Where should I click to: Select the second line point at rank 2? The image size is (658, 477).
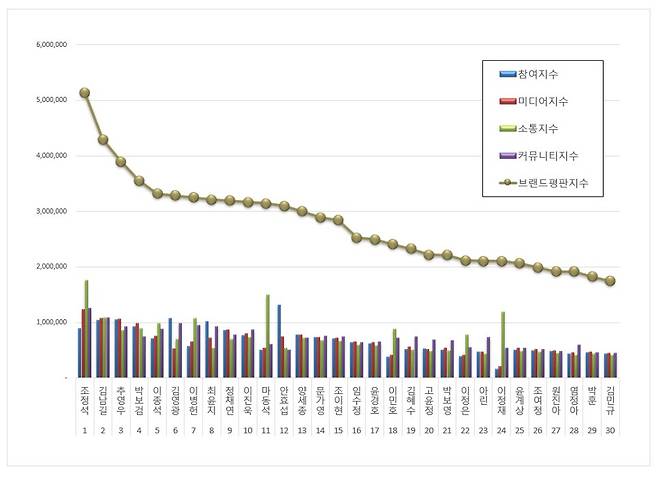coord(103,139)
